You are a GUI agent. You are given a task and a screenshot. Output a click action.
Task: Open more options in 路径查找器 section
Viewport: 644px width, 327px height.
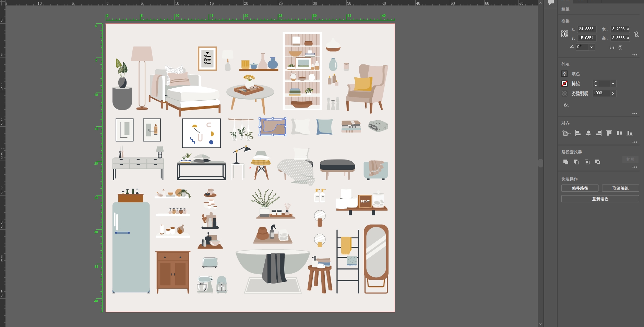pyautogui.click(x=635, y=167)
